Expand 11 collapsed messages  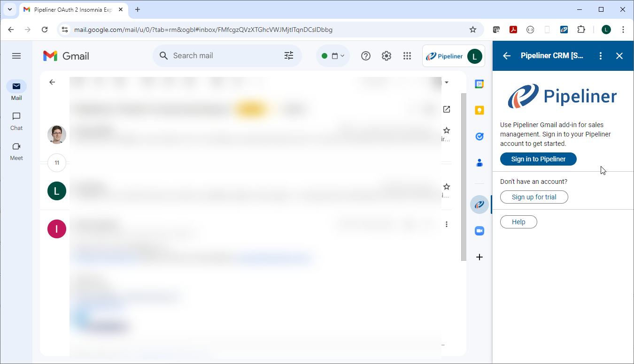coord(57,163)
